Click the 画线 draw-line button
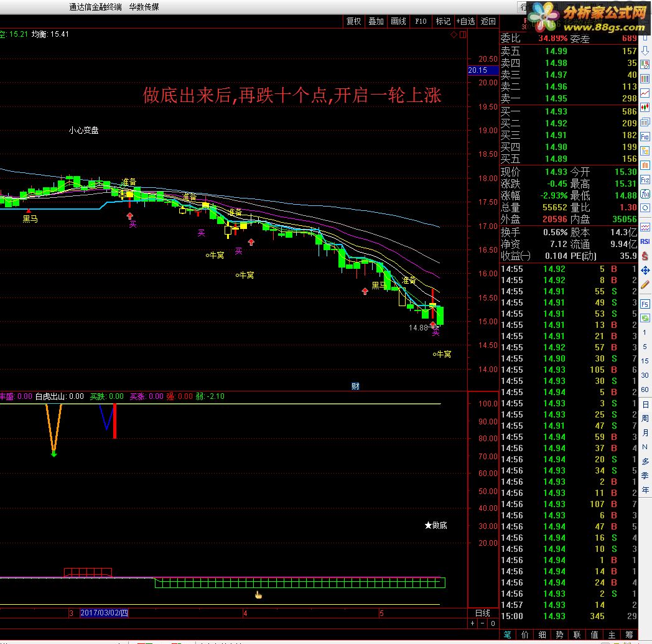The height and width of the screenshot is (644, 652). pyautogui.click(x=398, y=21)
